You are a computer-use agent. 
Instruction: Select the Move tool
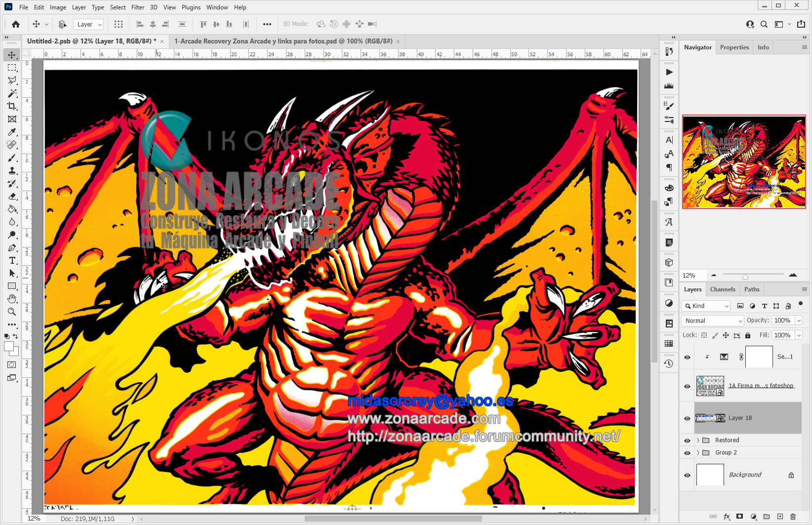pos(12,55)
